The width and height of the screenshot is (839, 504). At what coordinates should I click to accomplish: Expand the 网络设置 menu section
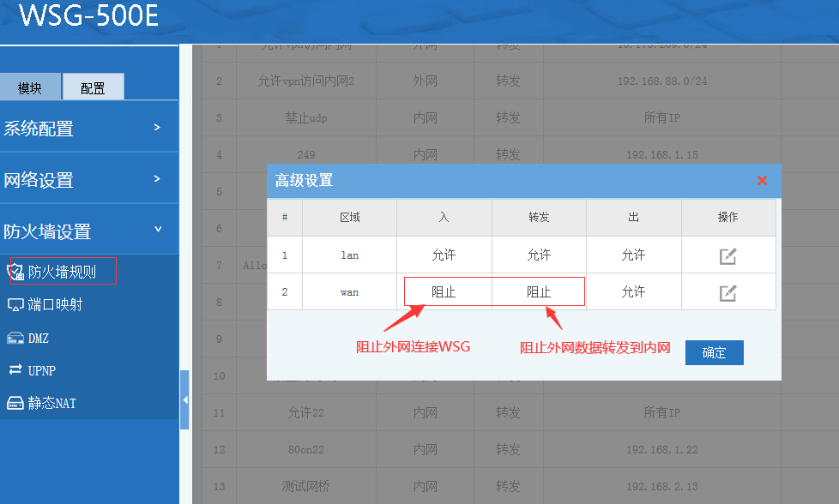pos(156,179)
